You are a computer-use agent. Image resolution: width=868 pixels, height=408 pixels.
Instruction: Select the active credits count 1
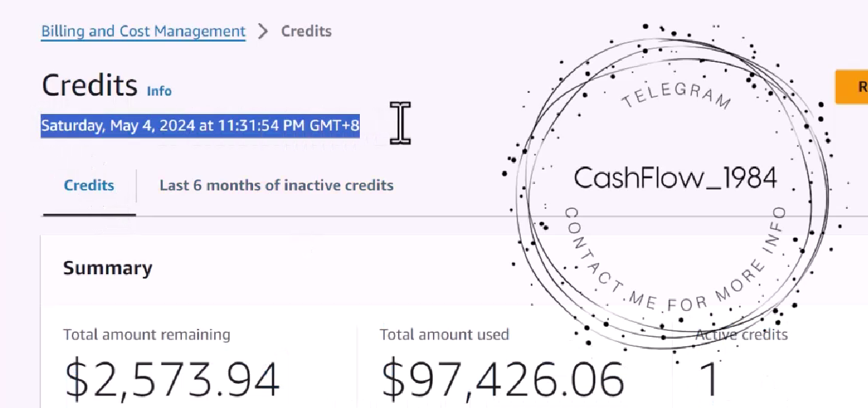pos(709,380)
